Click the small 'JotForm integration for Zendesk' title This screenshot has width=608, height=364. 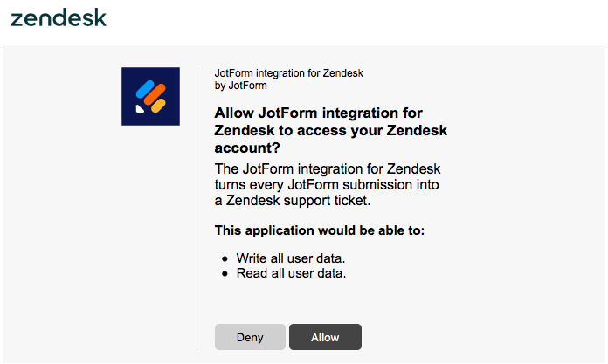(288, 73)
